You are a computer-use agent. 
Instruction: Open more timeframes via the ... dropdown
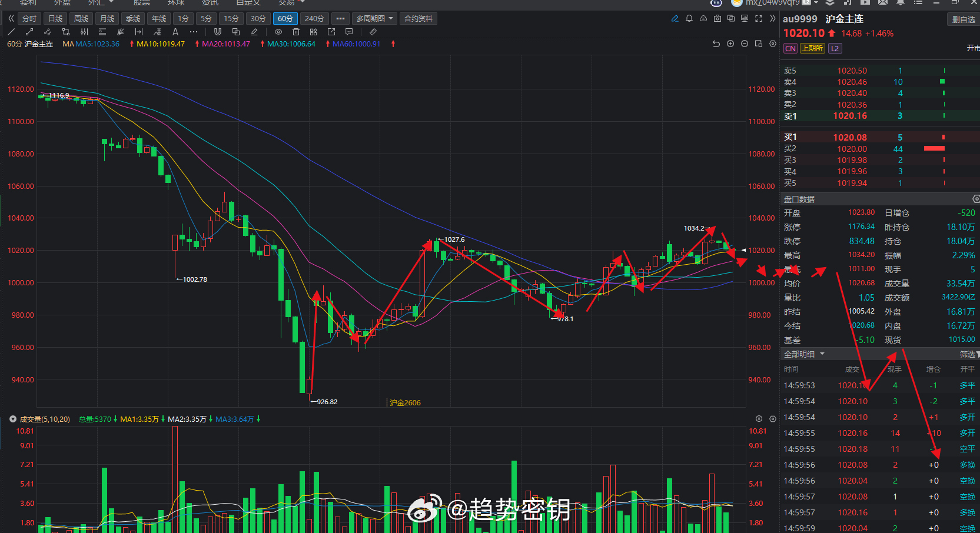[x=340, y=18]
